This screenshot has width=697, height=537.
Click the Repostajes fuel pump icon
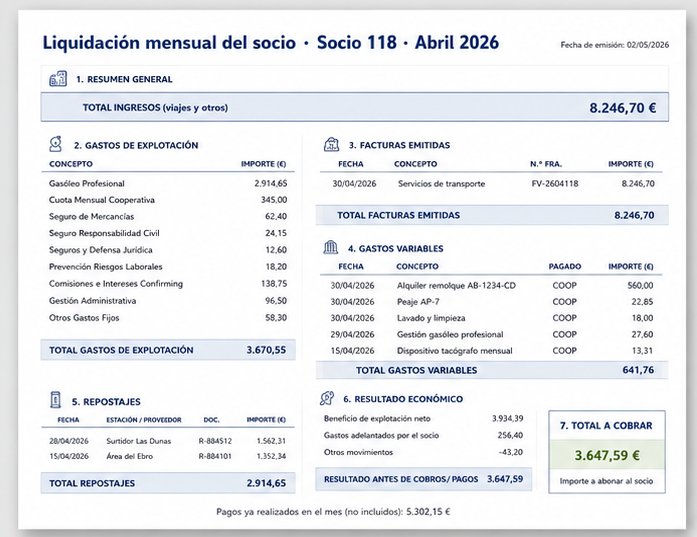coord(56,400)
